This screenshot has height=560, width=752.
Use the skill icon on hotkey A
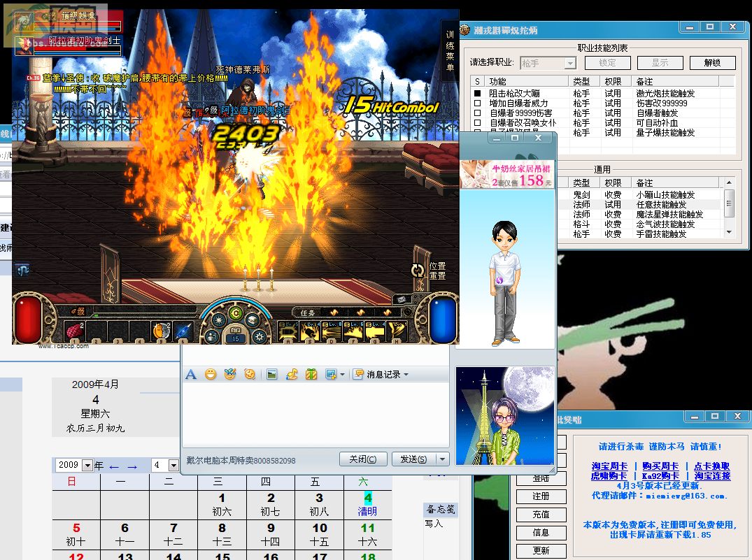point(288,331)
